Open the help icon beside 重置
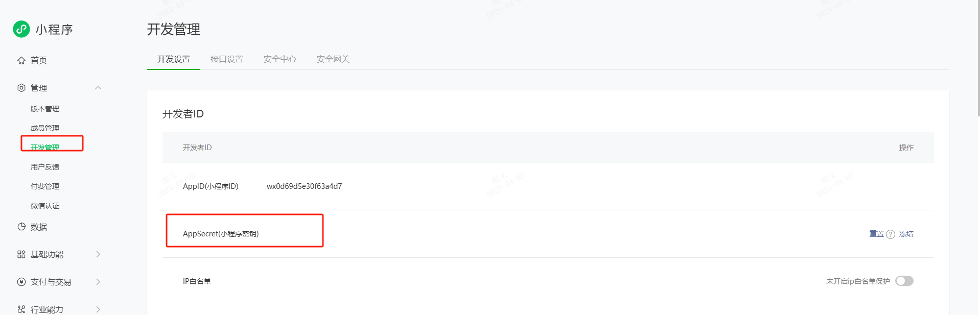 pos(891,233)
